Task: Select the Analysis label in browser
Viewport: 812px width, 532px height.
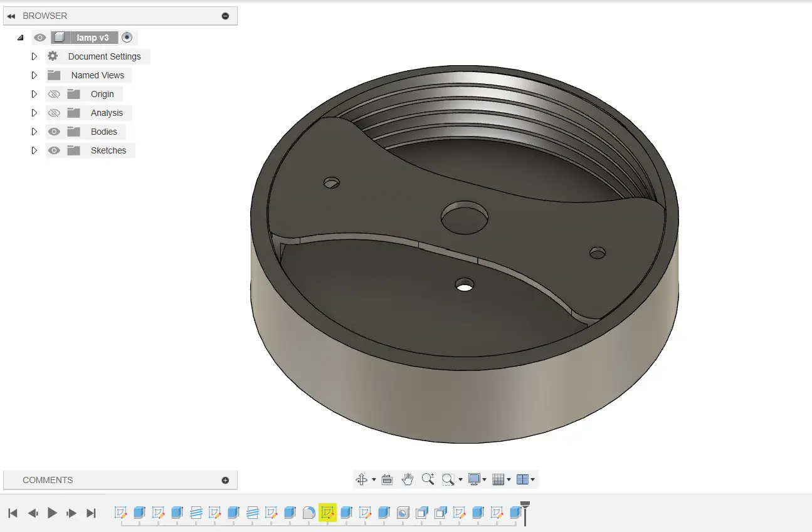Action: 107,113
